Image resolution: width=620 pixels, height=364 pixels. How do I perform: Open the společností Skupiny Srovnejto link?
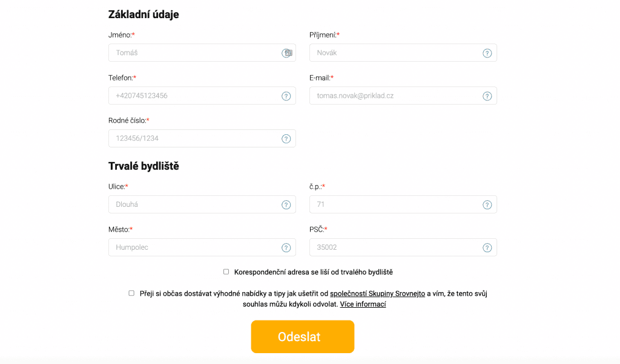[x=377, y=294]
